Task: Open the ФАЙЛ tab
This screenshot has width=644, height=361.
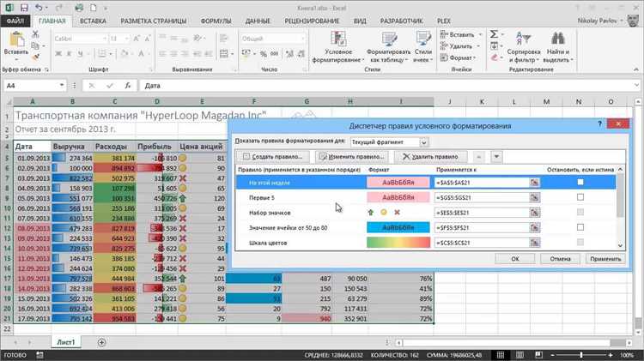Action: tap(15, 21)
